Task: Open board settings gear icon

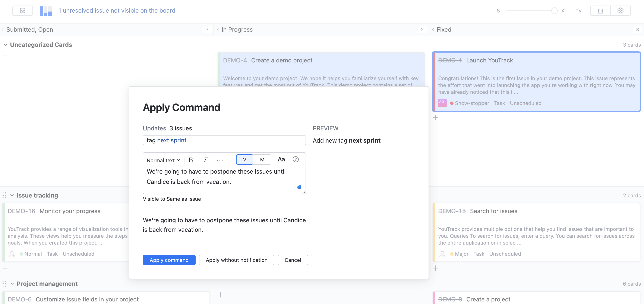Action: point(620,10)
